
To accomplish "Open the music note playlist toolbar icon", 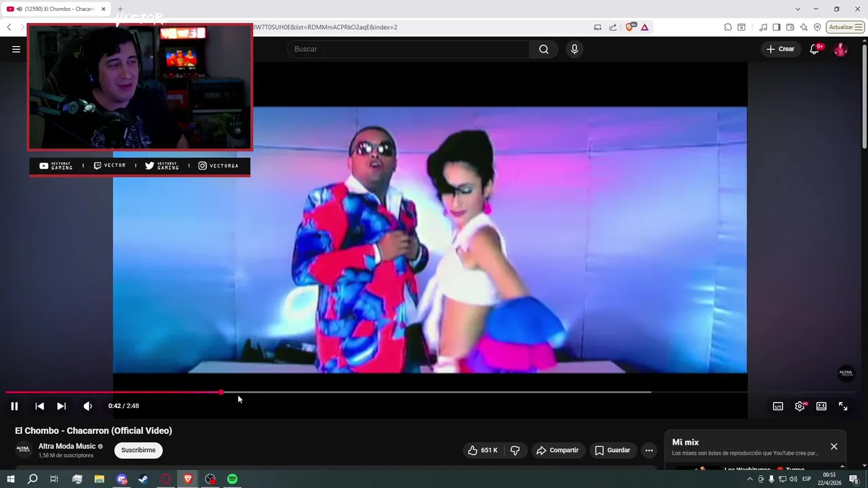I will click(764, 27).
